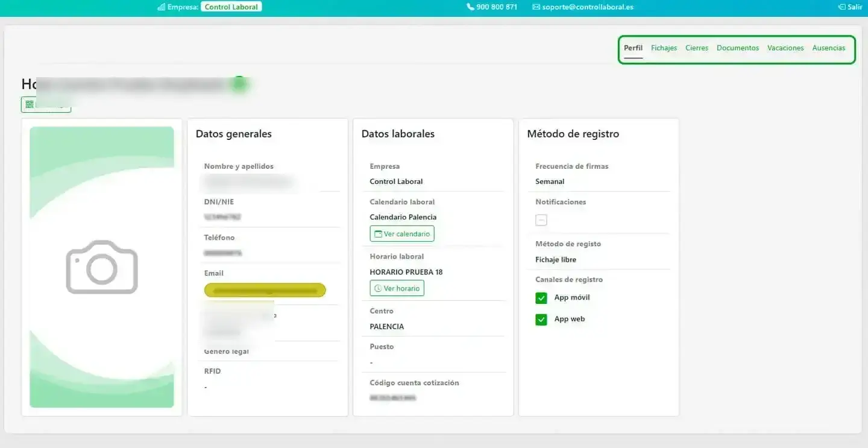Open the Documentos tab
Viewport: 868px width, 448px height.
(738, 48)
